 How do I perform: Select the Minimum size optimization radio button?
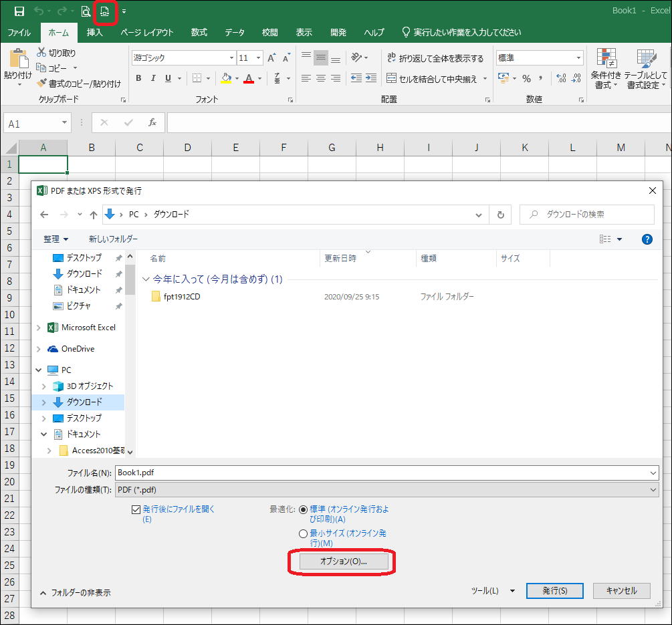[x=303, y=533]
